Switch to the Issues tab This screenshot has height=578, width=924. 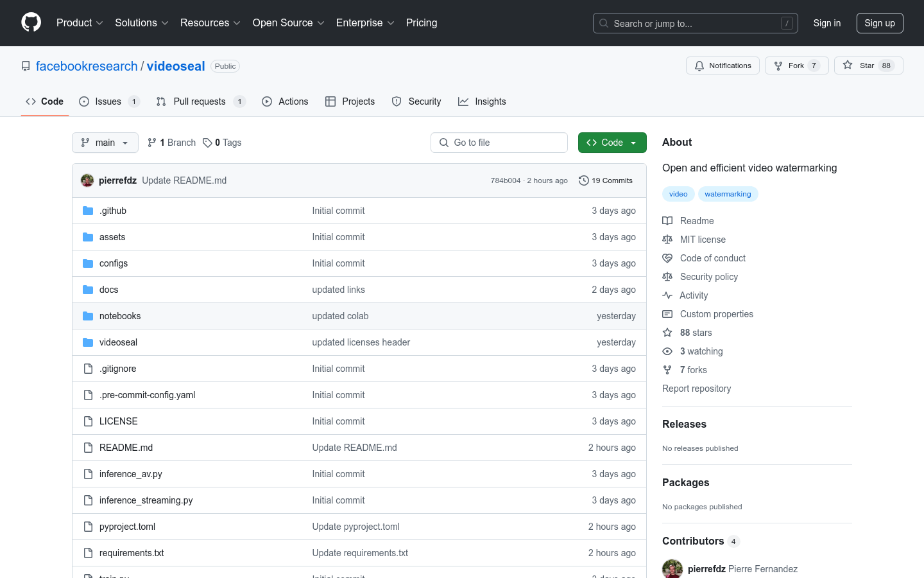pos(109,101)
